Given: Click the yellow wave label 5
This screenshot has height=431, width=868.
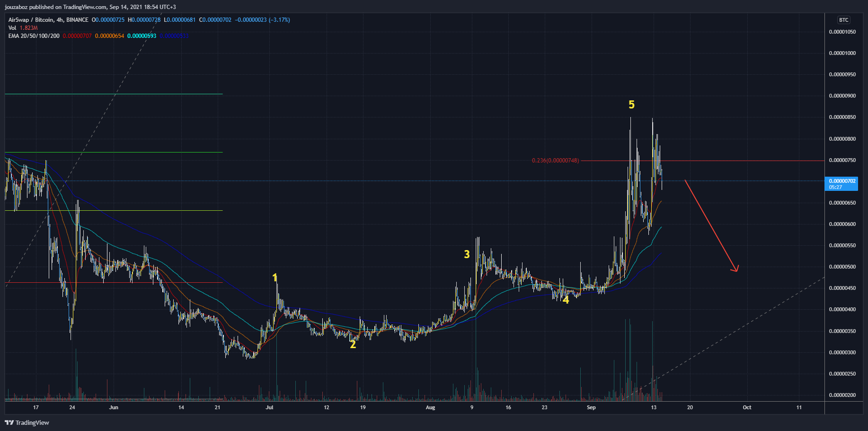Looking at the screenshot, I should point(631,105).
